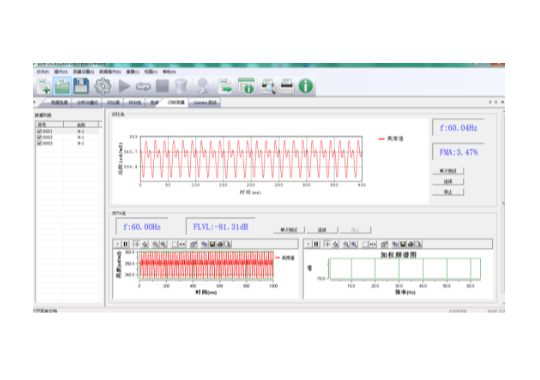The width and height of the screenshot is (540, 380).
Task: Stop measurement with the square icon
Action: tap(162, 86)
